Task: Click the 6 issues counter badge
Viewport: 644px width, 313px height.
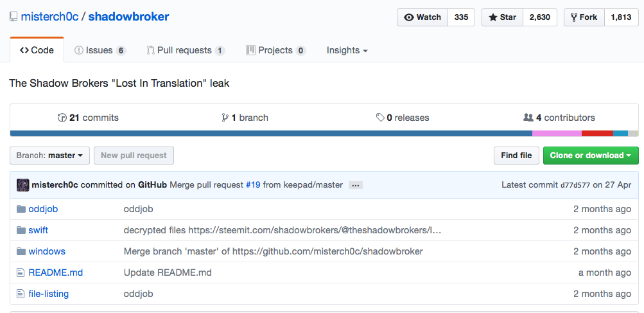Action: click(120, 51)
